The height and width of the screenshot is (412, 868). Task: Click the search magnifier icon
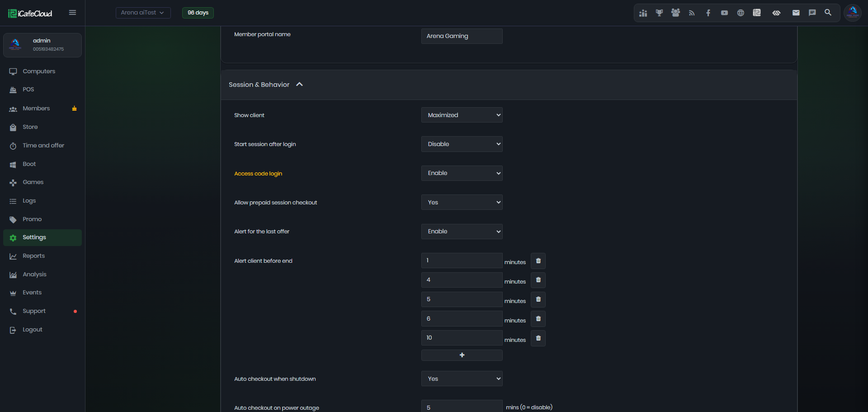(828, 13)
